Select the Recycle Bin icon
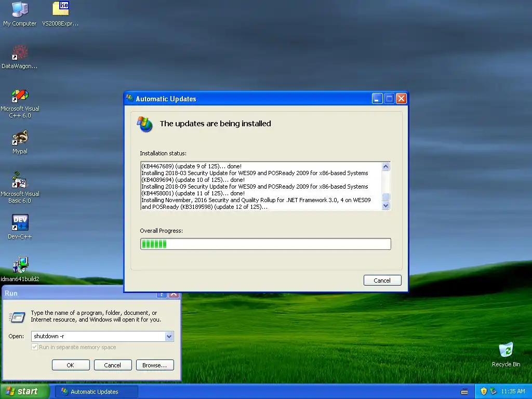532x399 pixels. (x=506, y=354)
